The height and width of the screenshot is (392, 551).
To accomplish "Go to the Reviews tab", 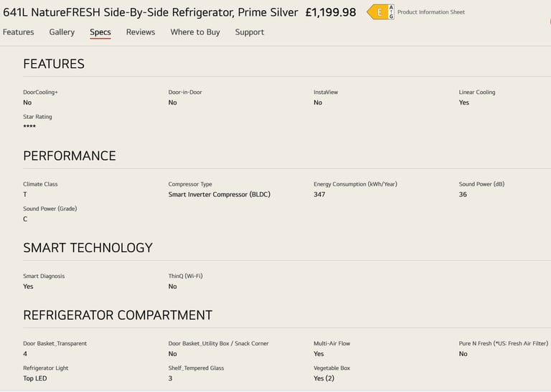I will pyautogui.click(x=141, y=32).
